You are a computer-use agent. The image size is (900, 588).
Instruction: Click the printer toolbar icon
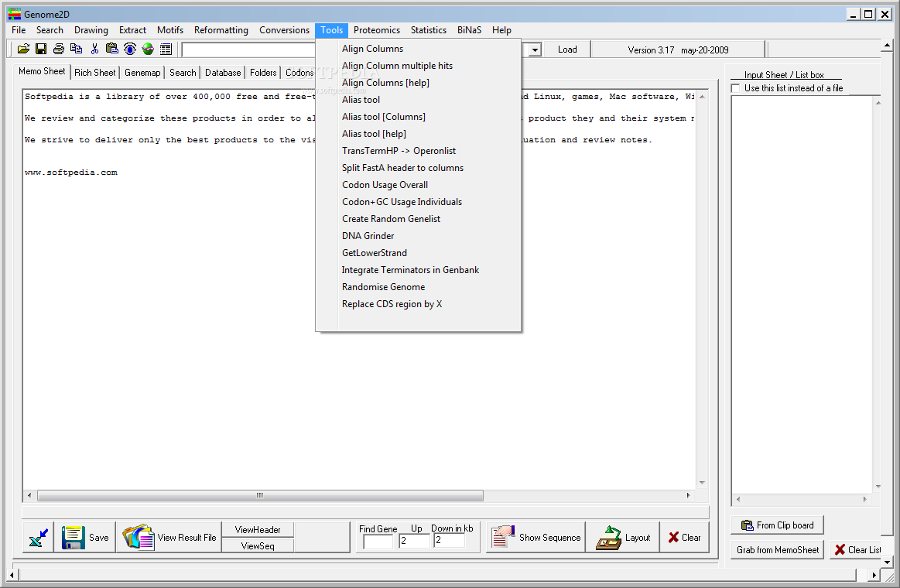click(x=59, y=50)
